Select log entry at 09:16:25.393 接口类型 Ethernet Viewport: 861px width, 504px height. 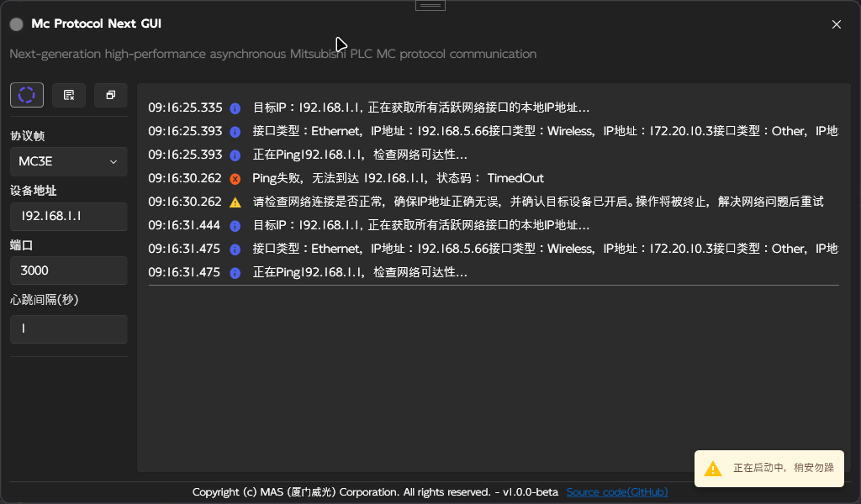coord(493,131)
